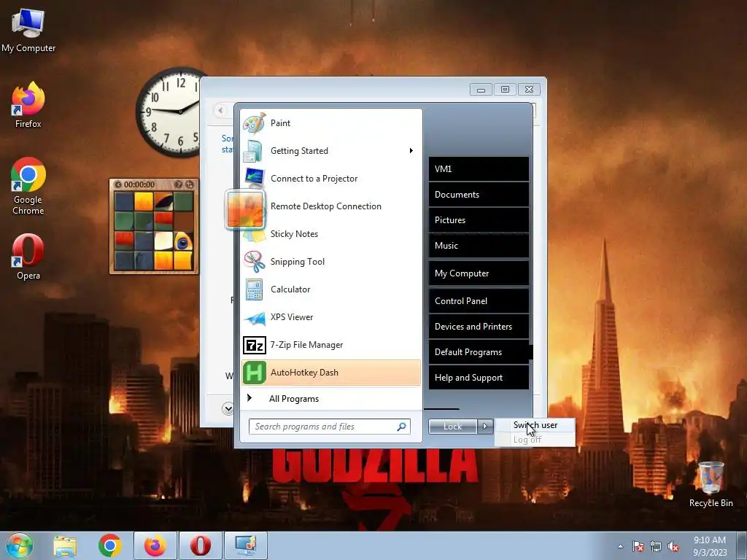Launch the Snipping Tool scissors icon

[254, 262]
